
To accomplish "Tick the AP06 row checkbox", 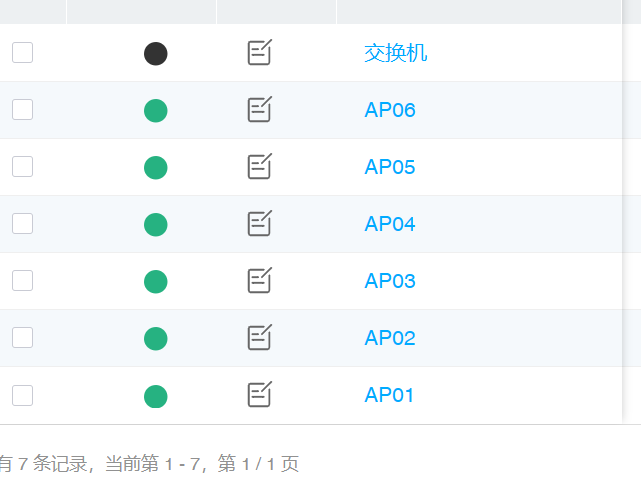I will tap(22, 110).
